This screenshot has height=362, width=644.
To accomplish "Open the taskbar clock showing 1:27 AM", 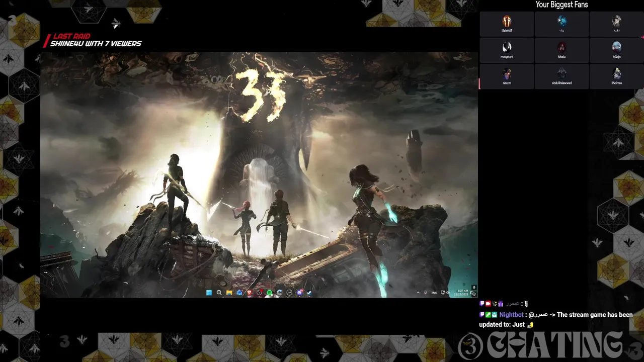I will (461, 293).
